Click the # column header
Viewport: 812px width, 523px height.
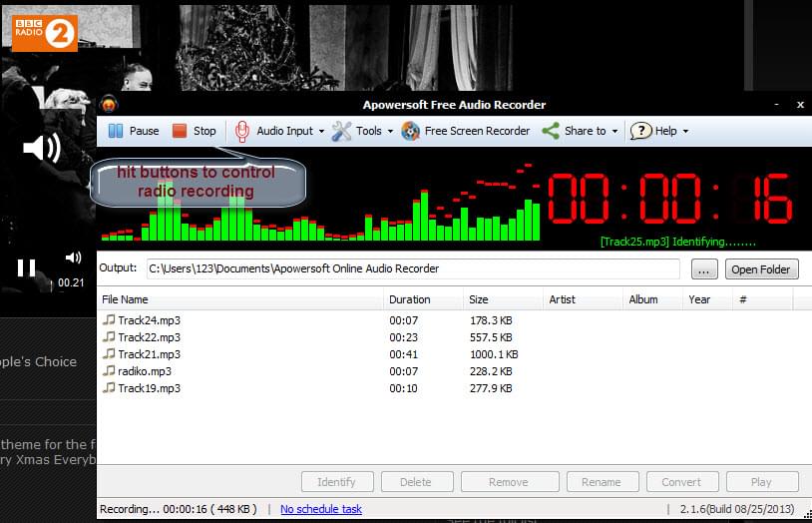point(763,299)
